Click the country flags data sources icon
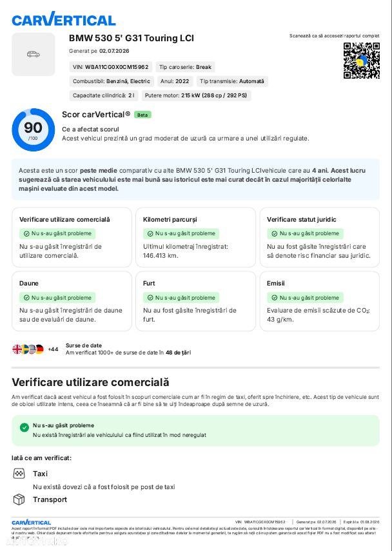The height and width of the screenshot is (551, 392). (28, 349)
